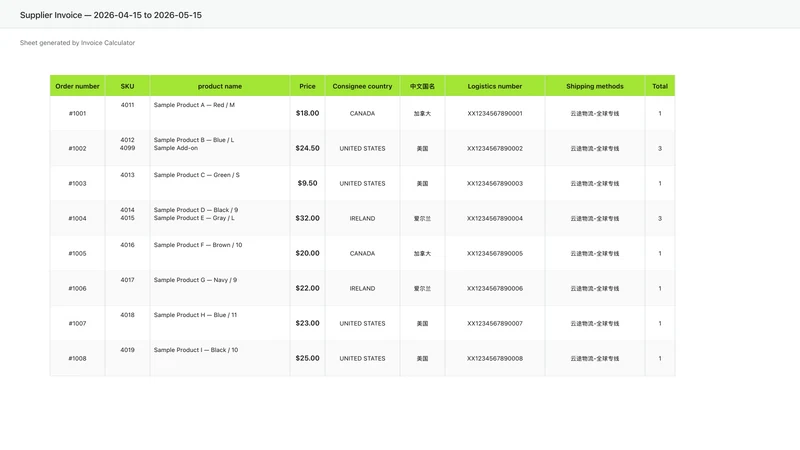The width and height of the screenshot is (800, 450).
Task: Select the $9.50 price cell
Action: (307, 183)
